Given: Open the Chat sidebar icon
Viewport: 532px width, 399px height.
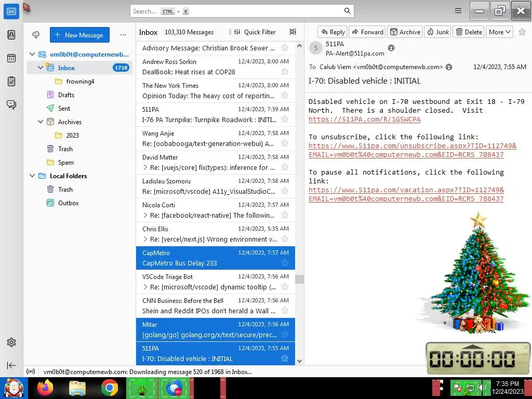Looking at the screenshot, I should pos(11,104).
